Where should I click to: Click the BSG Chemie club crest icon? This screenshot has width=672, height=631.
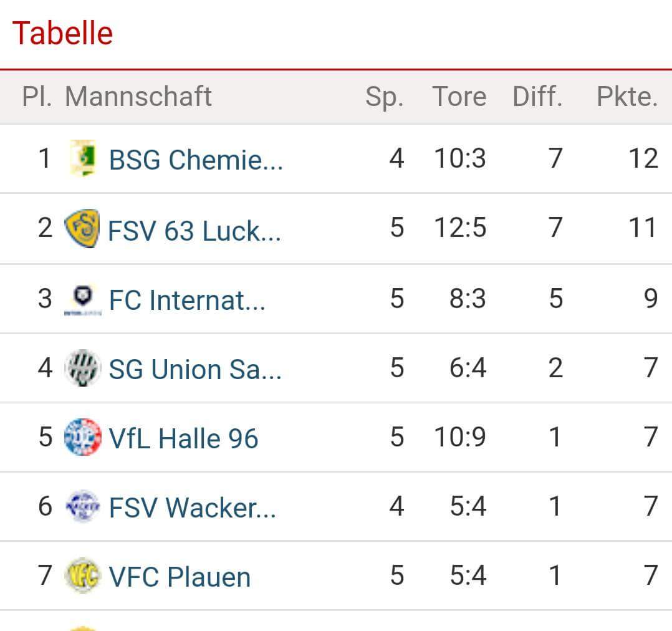click(83, 158)
